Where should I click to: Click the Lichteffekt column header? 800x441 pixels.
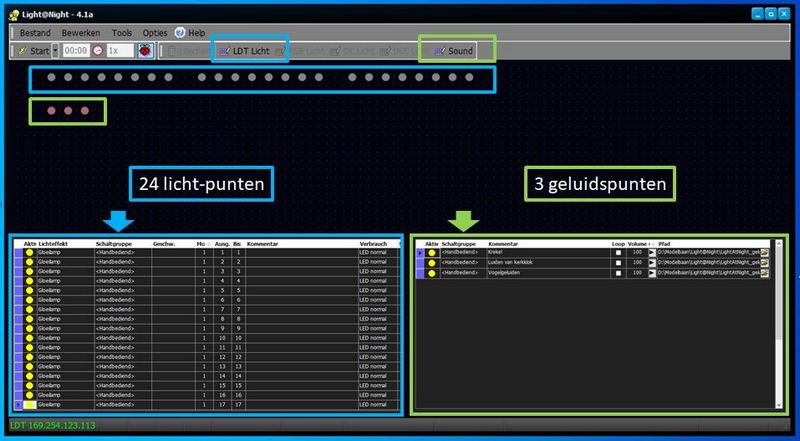[66, 244]
